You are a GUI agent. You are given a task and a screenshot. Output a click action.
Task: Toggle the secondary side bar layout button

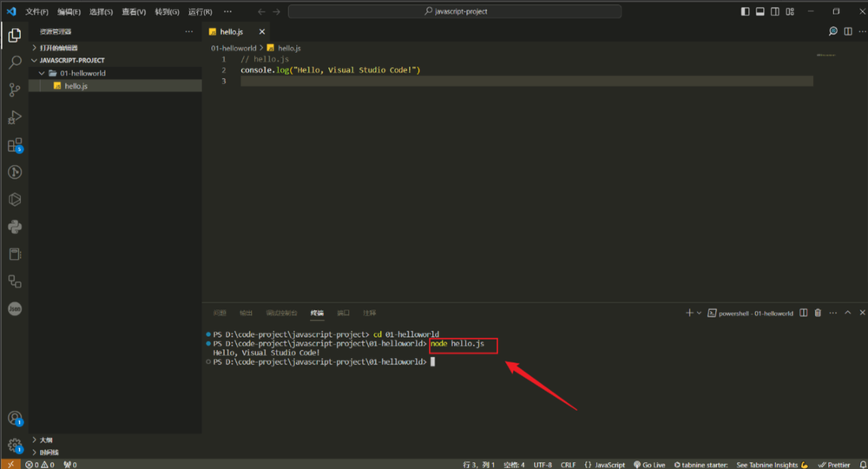click(774, 11)
